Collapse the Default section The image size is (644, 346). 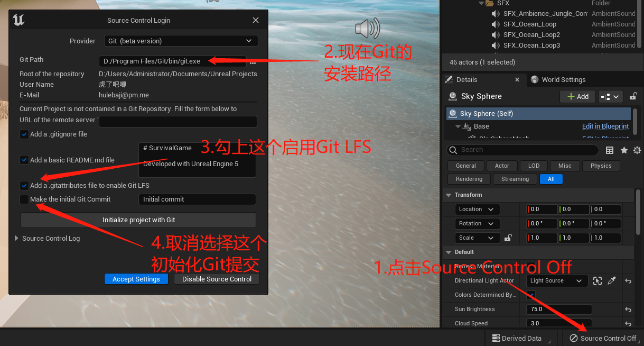click(x=449, y=252)
